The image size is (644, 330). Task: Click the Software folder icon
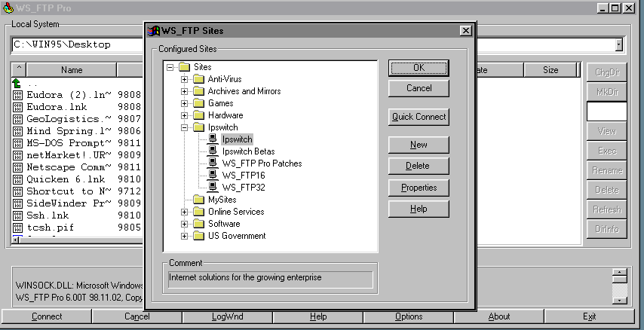(x=199, y=224)
